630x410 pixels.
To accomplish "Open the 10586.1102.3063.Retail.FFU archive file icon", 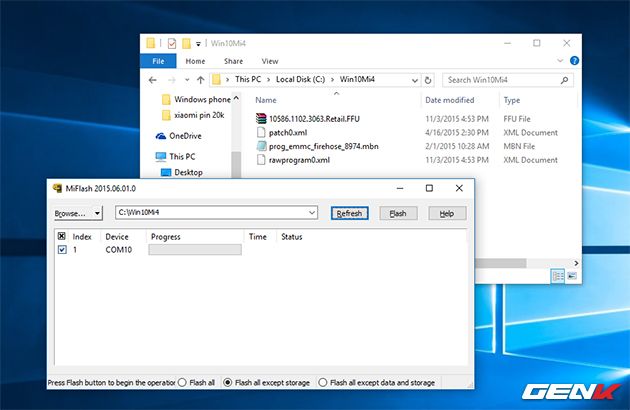I will [261, 119].
